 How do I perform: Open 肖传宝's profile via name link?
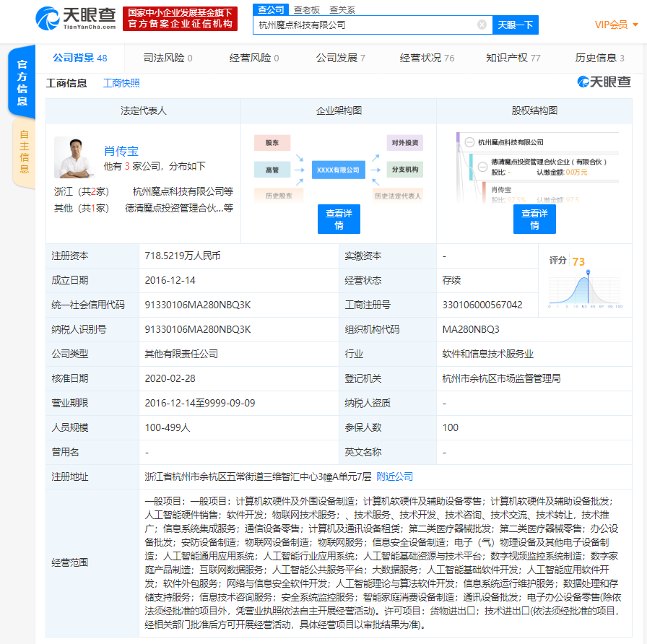(x=121, y=151)
